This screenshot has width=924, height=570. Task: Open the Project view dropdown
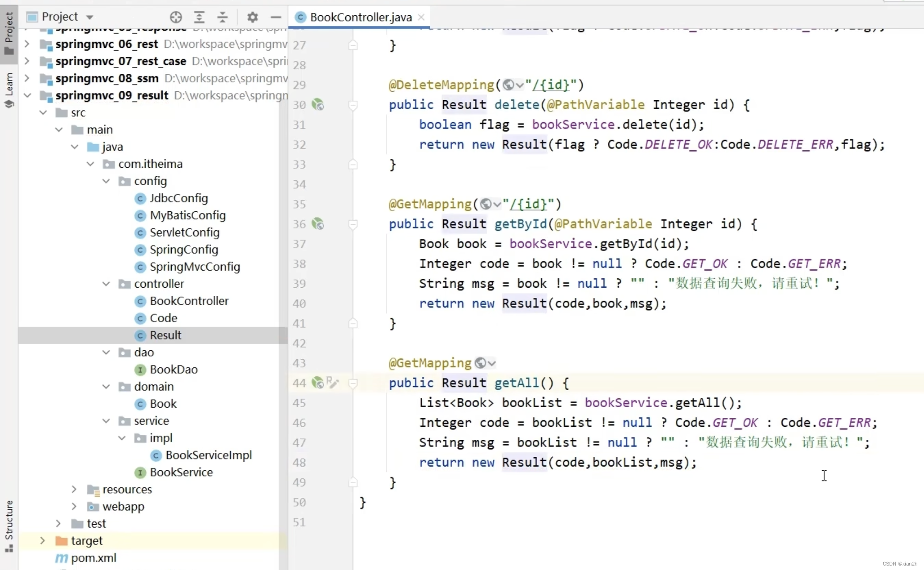(x=90, y=17)
